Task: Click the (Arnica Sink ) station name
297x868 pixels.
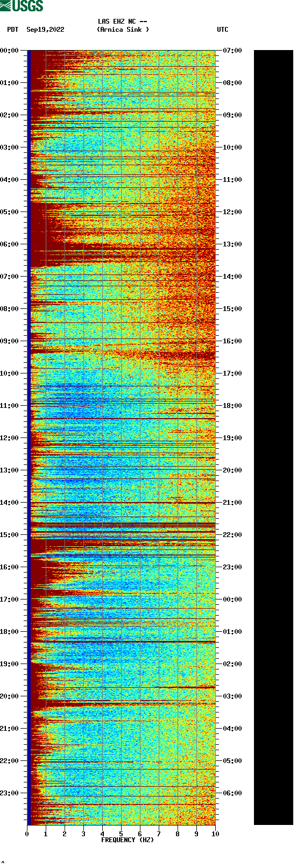Action: point(123,30)
